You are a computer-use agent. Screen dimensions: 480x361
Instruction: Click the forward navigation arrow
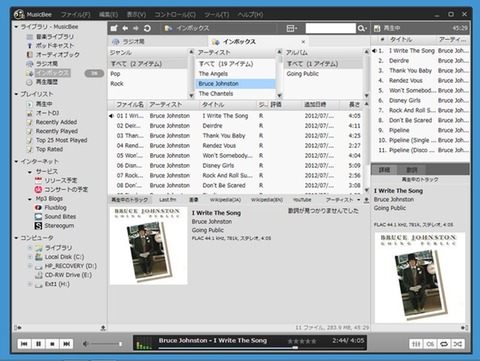coord(136,28)
